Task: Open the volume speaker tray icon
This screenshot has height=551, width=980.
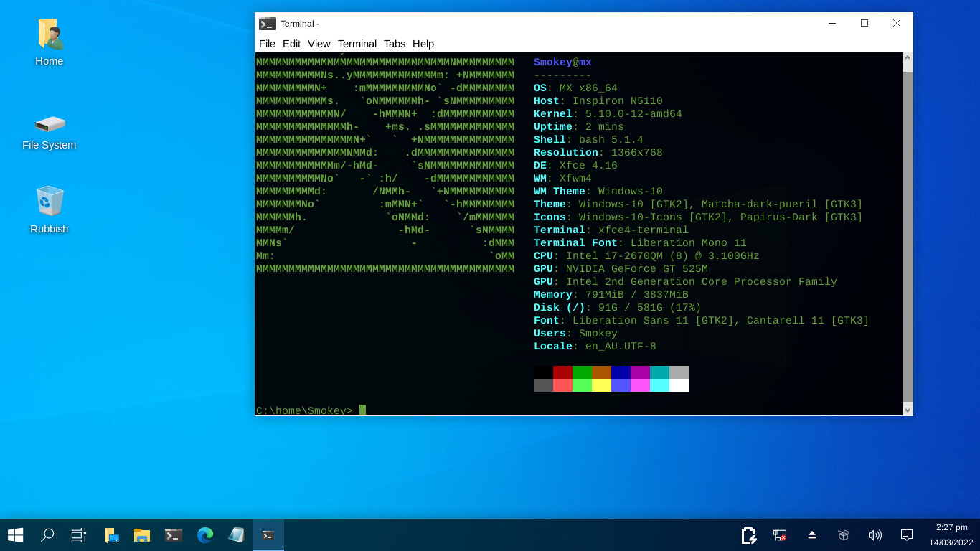Action: point(875,535)
